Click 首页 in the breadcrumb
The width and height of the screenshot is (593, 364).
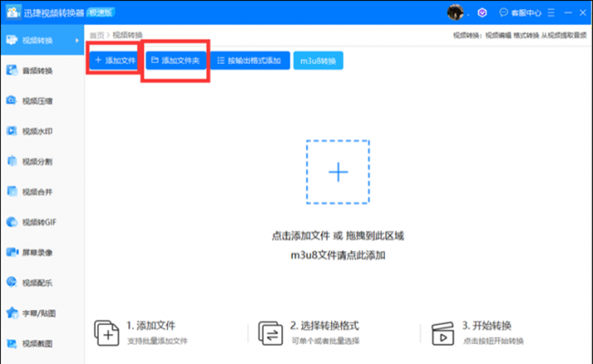(97, 36)
